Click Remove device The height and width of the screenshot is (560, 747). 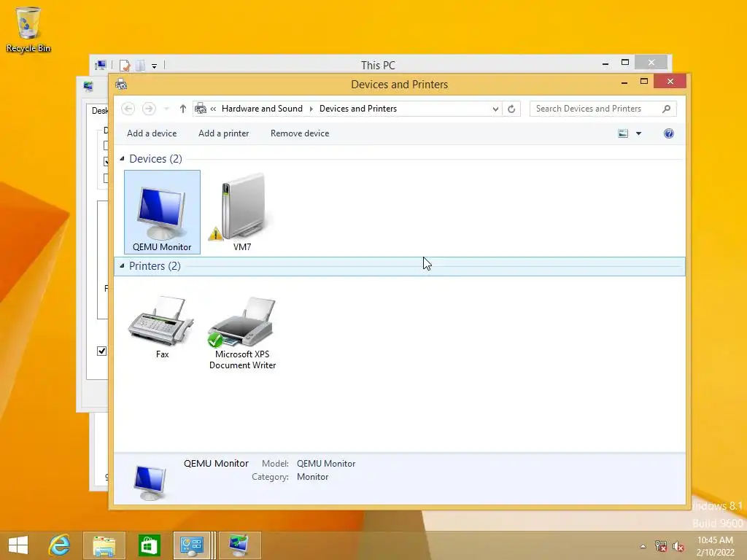[300, 133]
